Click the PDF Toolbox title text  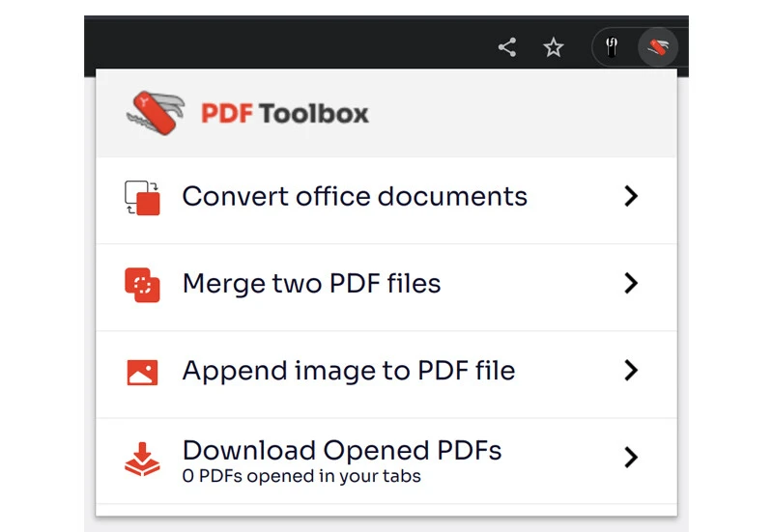pos(285,114)
